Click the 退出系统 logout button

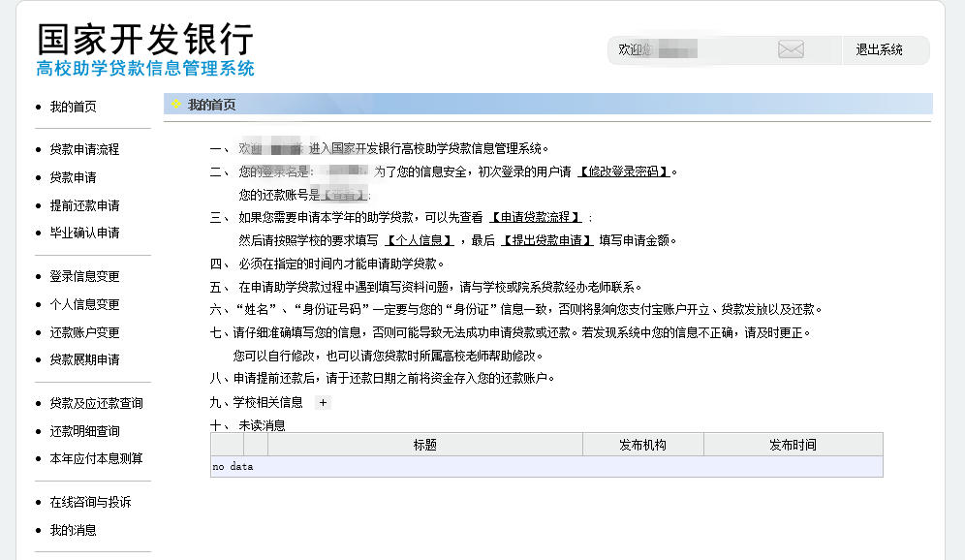coord(879,49)
